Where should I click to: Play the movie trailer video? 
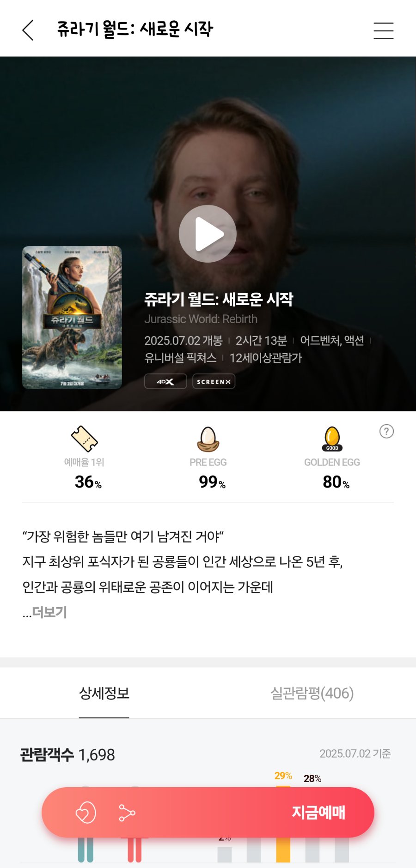(x=208, y=234)
